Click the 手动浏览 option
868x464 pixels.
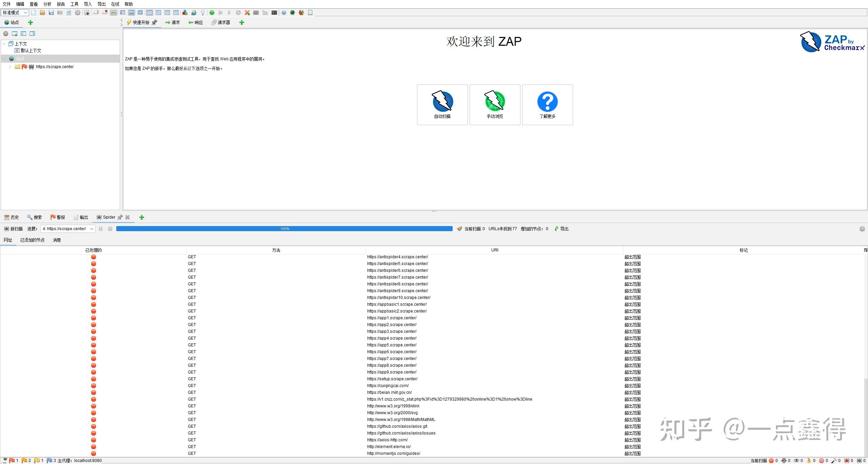495,104
